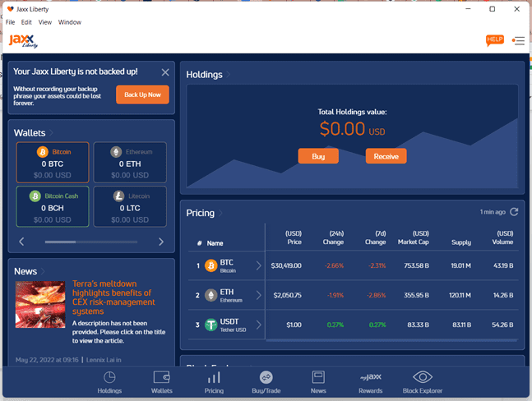Click the news date May 22, 2022
532x401 pixels.
pyautogui.click(x=47, y=360)
